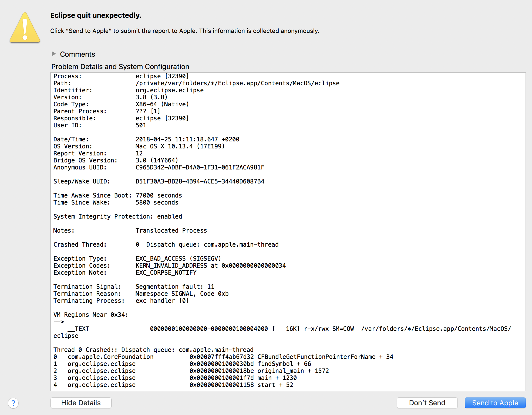
Task: Click the System Integrity Protection line
Action: pyautogui.click(x=117, y=217)
